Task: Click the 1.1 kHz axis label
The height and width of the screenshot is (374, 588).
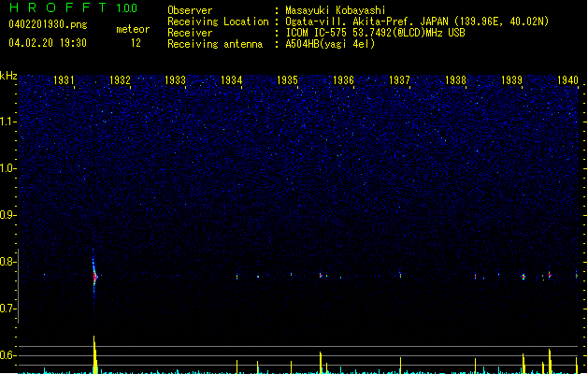Action: (x=8, y=122)
